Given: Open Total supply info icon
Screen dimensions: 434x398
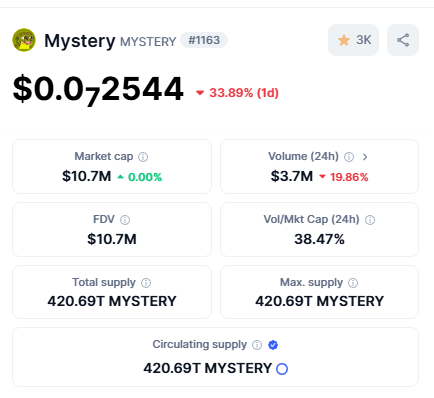Looking at the screenshot, I should (146, 283).
